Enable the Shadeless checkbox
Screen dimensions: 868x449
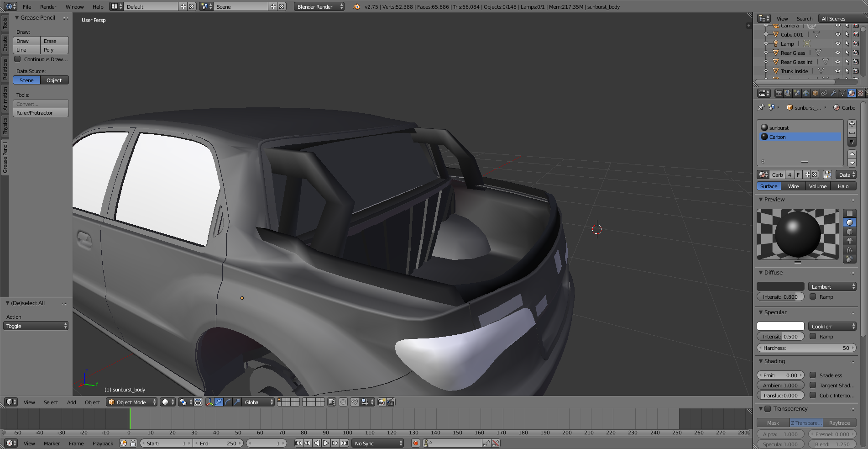813,375
